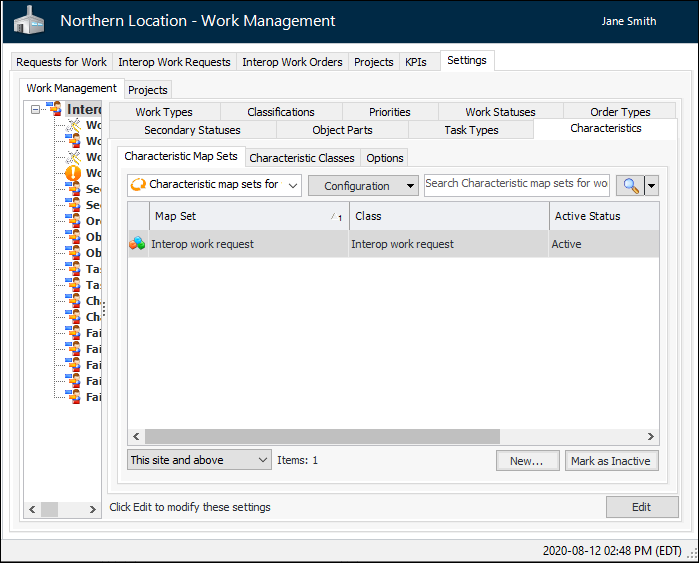This screenshot has height=563, width=699.
Task: Click the right scroll arrow of the grid
Action: 651,437
